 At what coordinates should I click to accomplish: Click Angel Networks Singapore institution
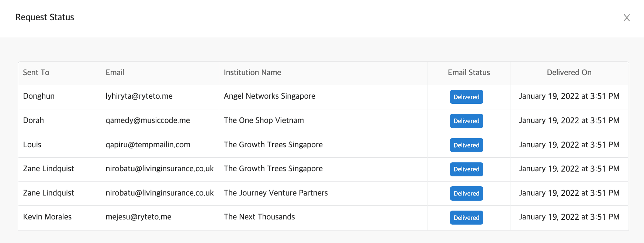[x=270, y=96]
